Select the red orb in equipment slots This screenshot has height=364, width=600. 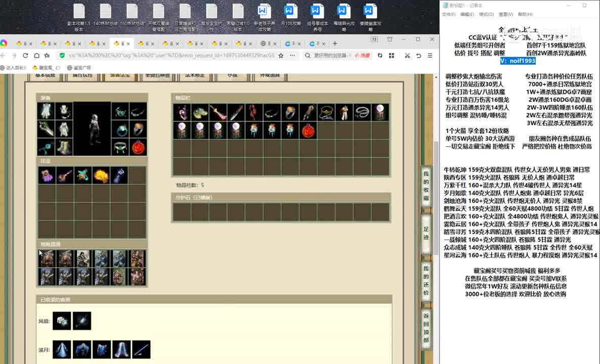pos(138,147)
